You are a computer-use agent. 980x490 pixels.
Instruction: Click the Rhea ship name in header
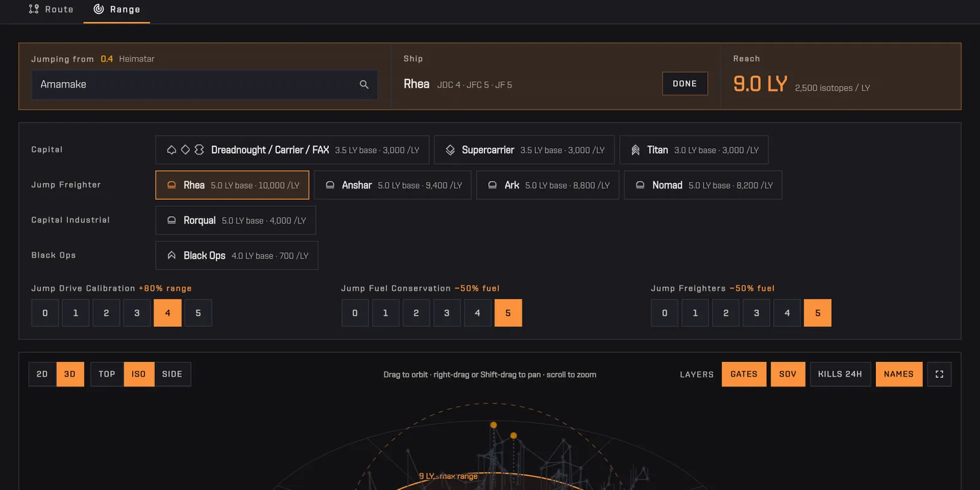[417, 84]
